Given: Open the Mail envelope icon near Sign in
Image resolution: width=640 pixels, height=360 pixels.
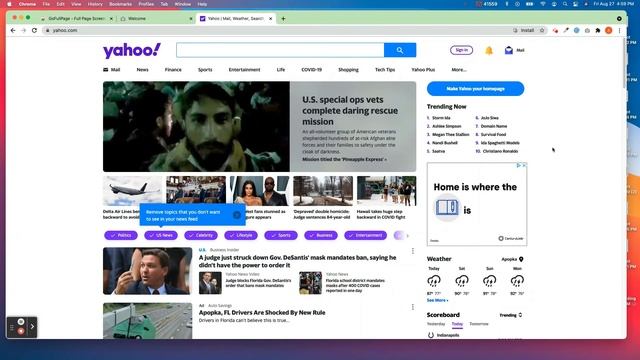Looking at the screenshot, I should [x=509, y=50].
